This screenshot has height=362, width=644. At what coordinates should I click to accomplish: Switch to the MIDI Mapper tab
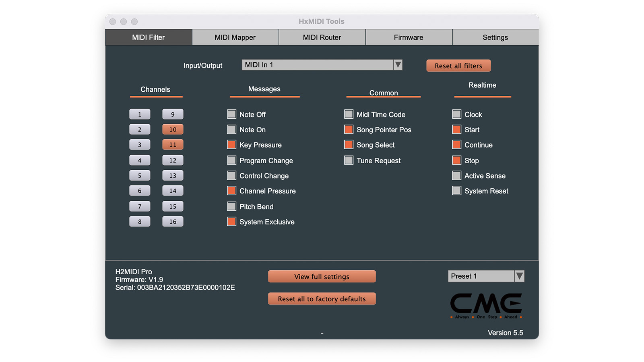[235, 37]
